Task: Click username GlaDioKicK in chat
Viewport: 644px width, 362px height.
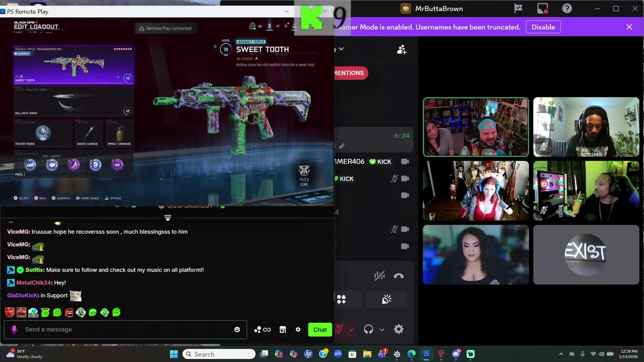Action: 23,295
